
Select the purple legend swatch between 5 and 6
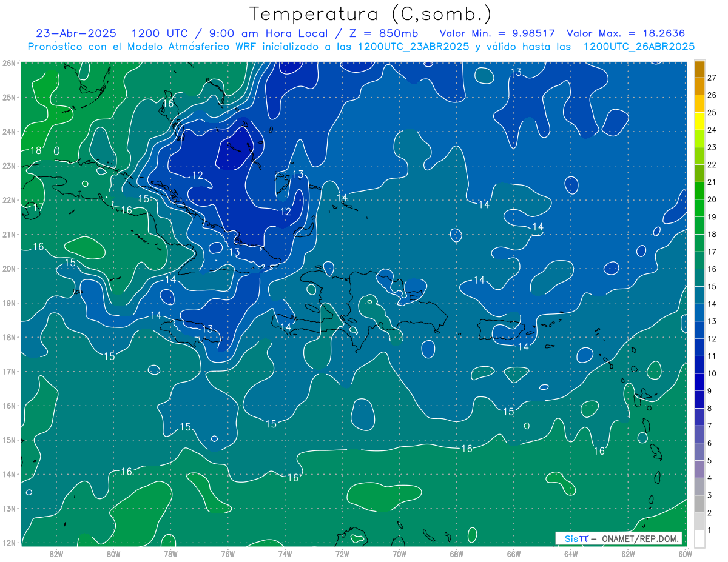700,452
